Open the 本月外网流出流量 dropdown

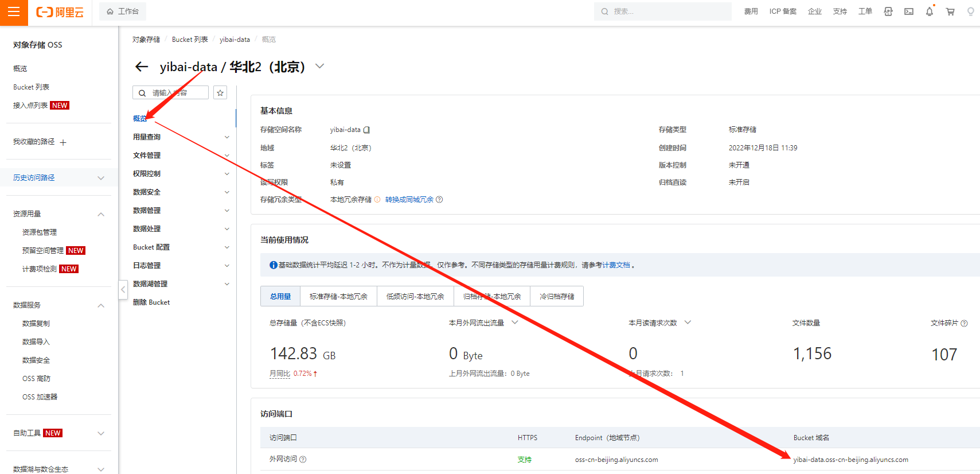tap(515, 323)
